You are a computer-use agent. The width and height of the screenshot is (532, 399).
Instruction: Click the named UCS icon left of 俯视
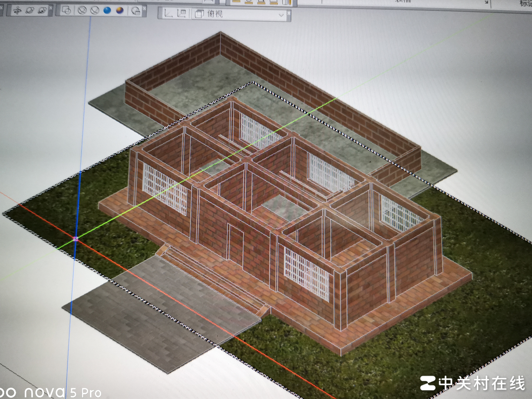point(181,14)
